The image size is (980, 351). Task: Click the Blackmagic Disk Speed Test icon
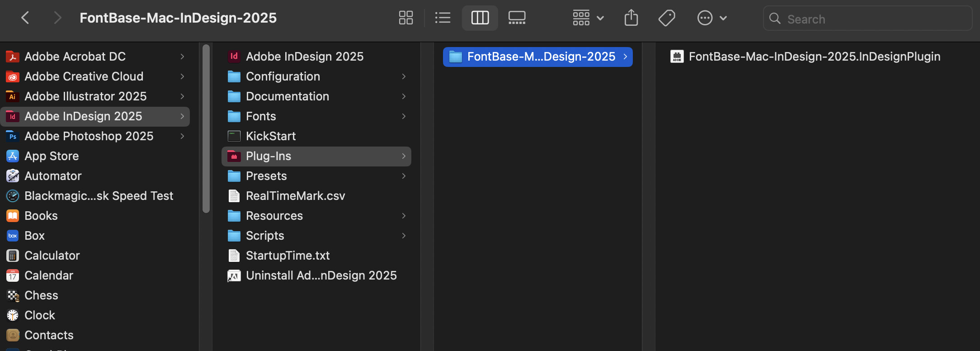(13, 196)
